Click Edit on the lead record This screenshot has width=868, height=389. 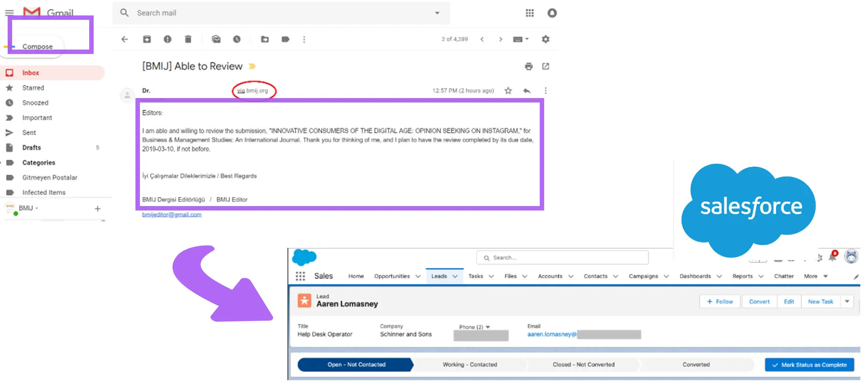click(x=789, y=302)
